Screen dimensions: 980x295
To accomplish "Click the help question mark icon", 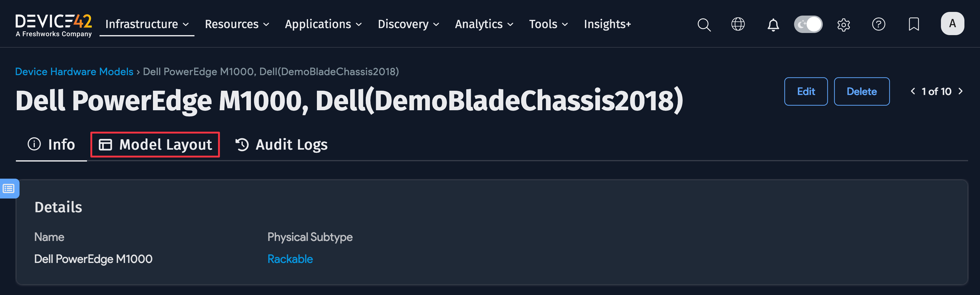I will point(878,24).
